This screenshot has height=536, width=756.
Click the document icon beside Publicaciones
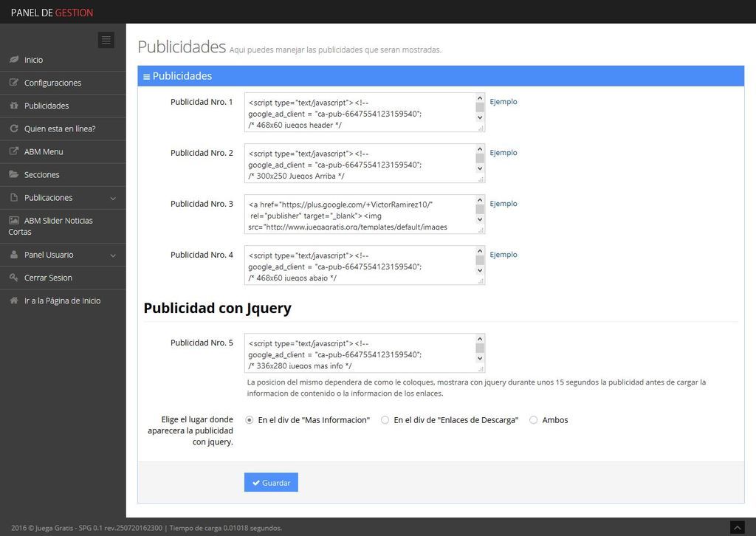[14, 198]
